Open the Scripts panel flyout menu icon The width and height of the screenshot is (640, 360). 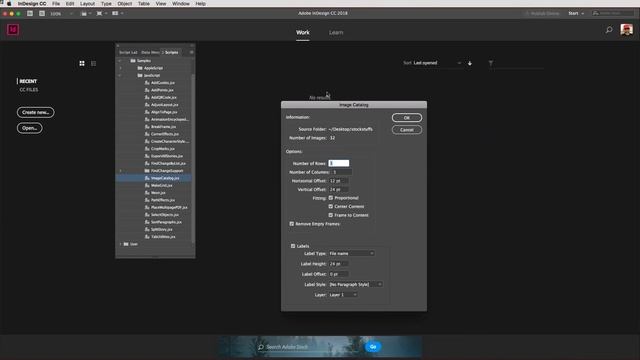point(191,52)
